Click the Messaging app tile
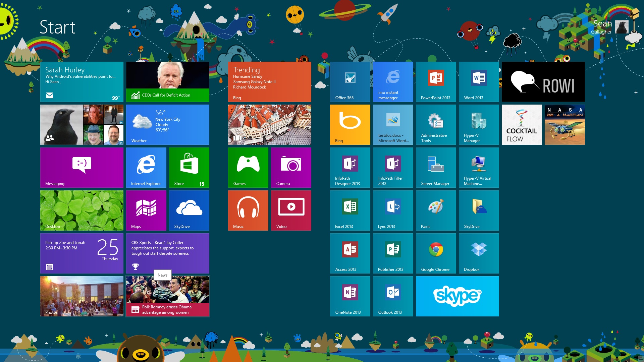This screenshot has width=644, height=362. (82, 168)
